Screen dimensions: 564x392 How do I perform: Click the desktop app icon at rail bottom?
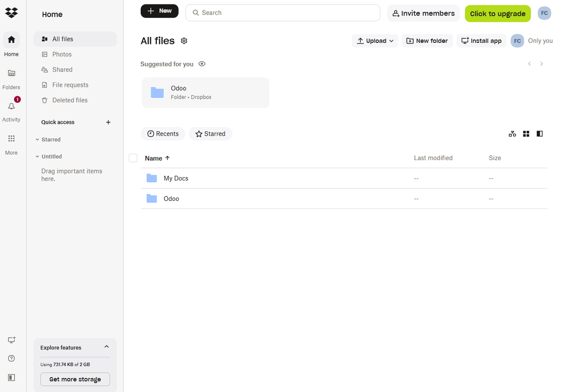click(x=11, y=340)
